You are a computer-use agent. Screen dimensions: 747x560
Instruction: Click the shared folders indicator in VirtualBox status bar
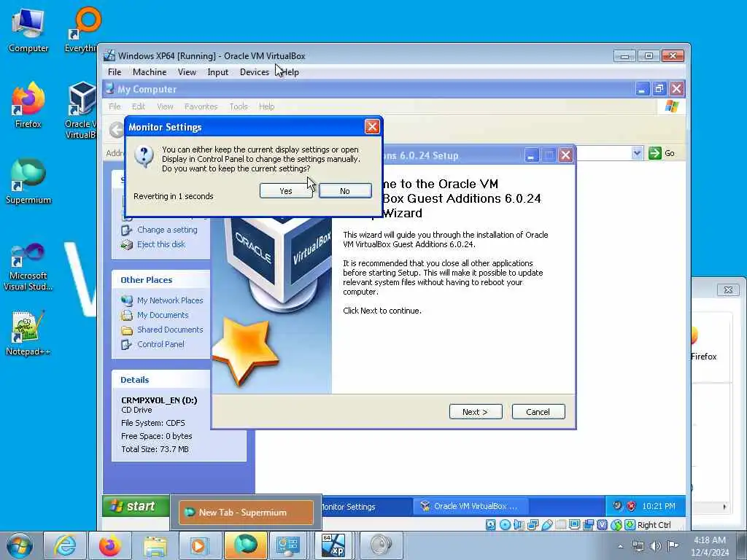click(561, 525)
